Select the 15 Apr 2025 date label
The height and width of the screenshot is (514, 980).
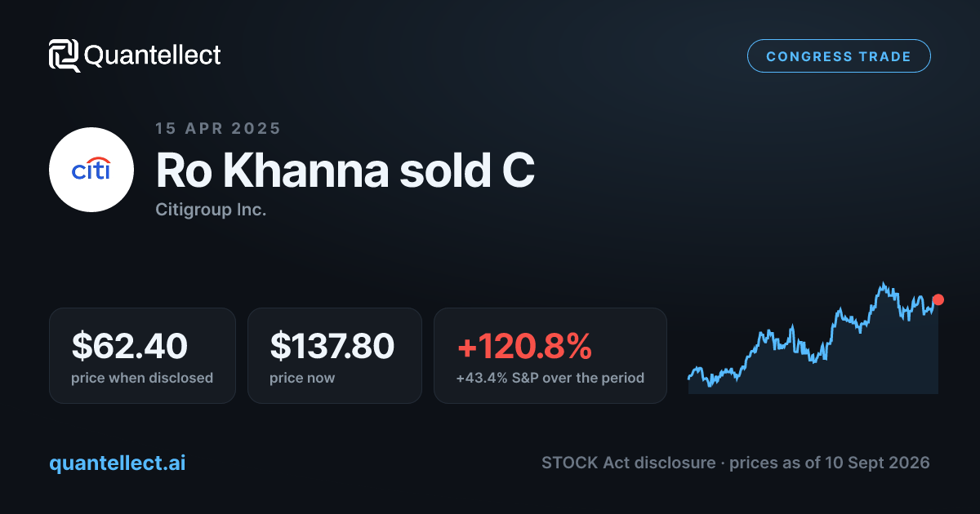[218, 128]
